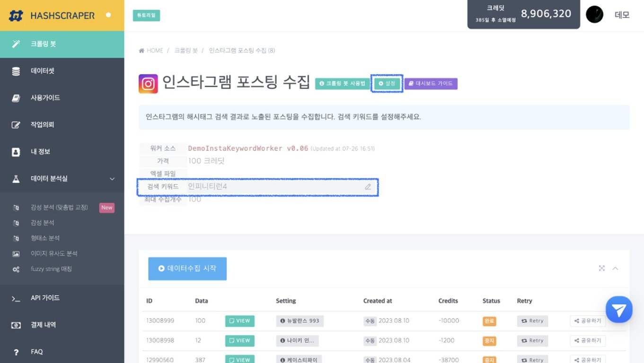Select 감성 분석 (맞춤법 교정) submenu item
Image resolution: width=644 pixels, height=363 pixels.
tap(59, 207)
